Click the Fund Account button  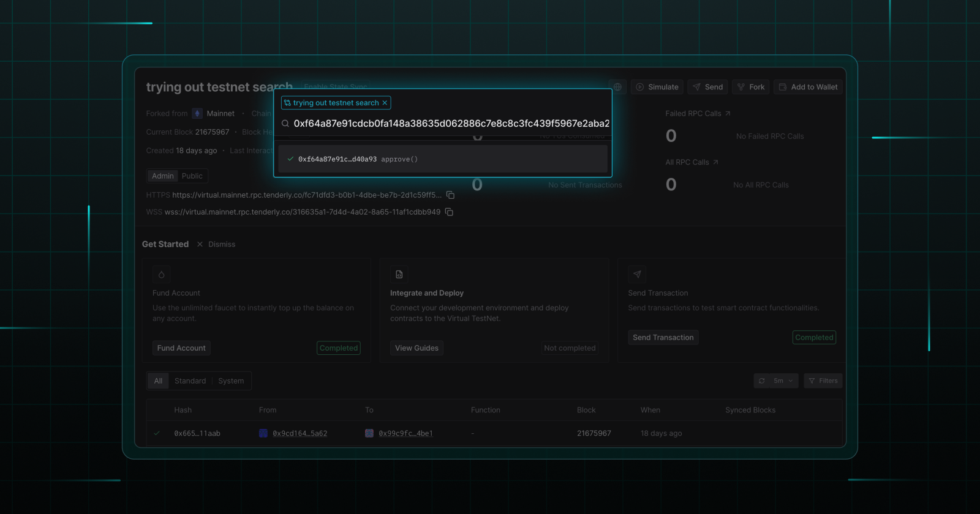[x=181, y=348]
